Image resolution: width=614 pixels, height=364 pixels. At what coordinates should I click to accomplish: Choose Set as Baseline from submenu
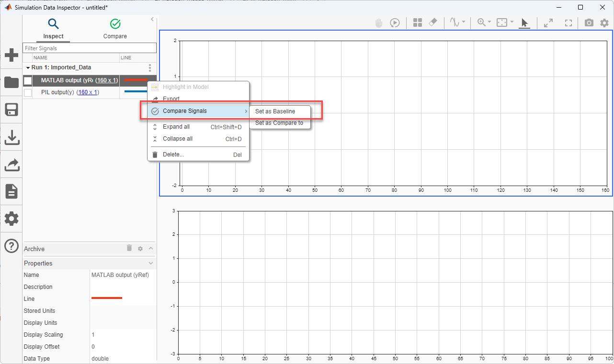pos(275,111)
